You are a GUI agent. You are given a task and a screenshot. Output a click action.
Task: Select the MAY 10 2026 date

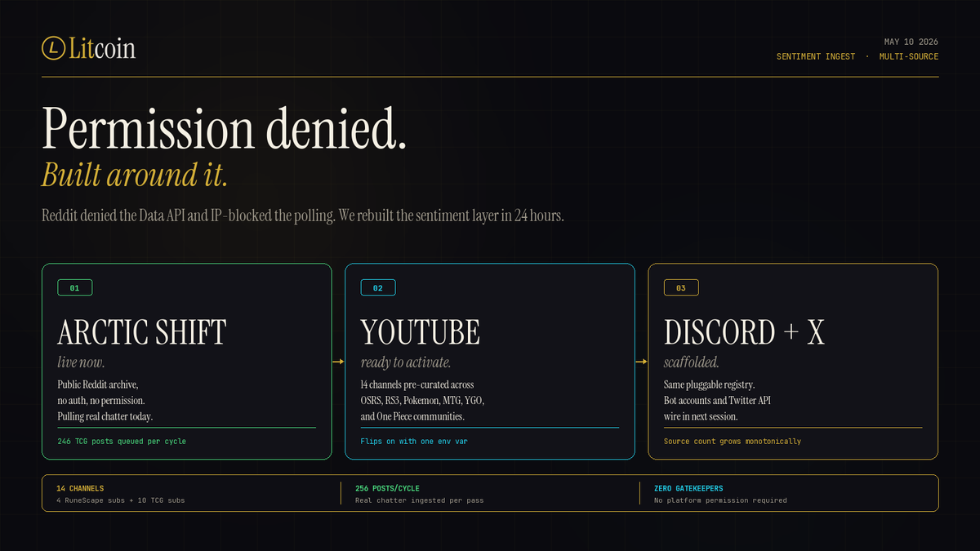911,42
